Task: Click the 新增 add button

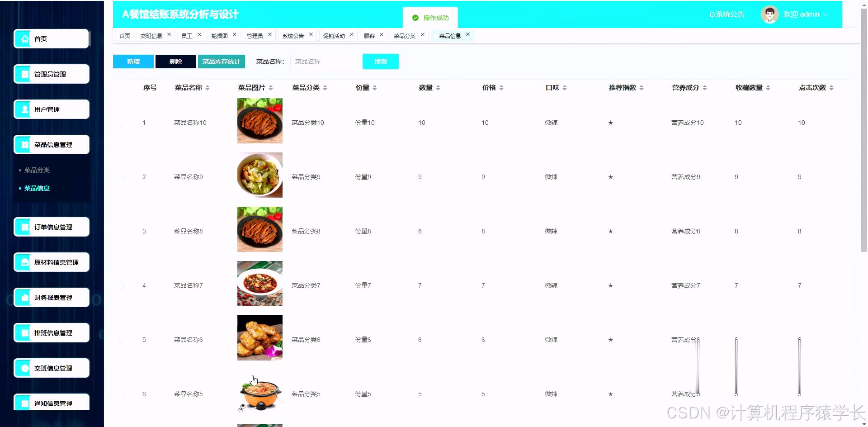Action: [133, 61]
